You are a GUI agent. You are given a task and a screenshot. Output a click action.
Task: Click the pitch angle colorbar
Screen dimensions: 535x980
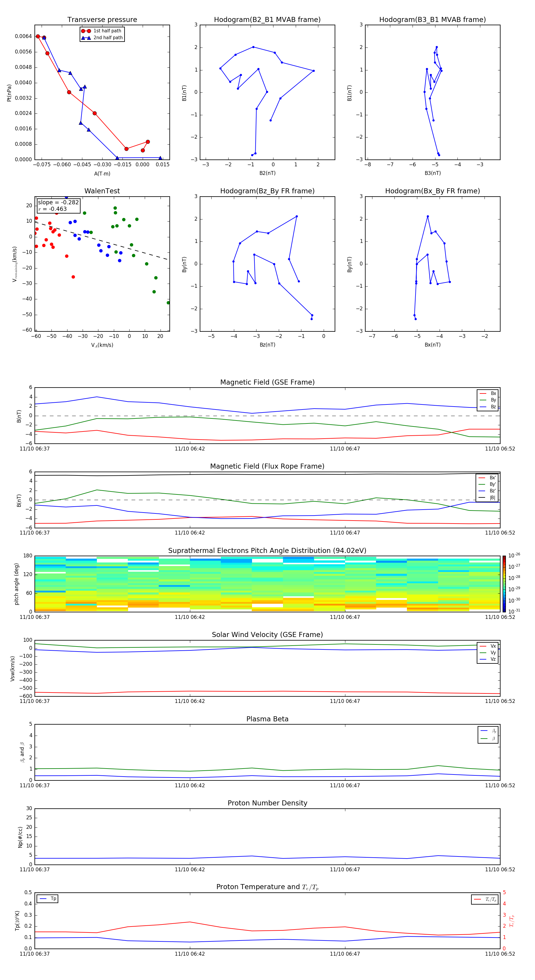504,584
